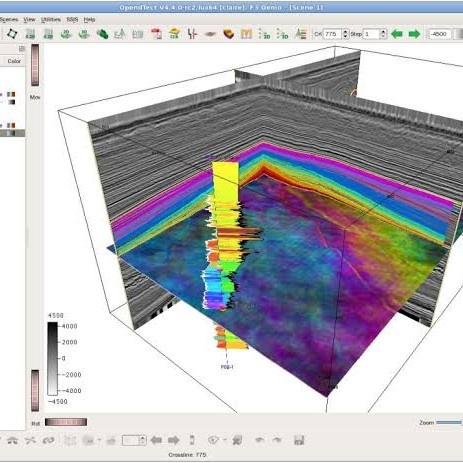Viewport: 463px width, 463px height.
Task: Click the second green 3D dotted icon
Action: point(283,34)
